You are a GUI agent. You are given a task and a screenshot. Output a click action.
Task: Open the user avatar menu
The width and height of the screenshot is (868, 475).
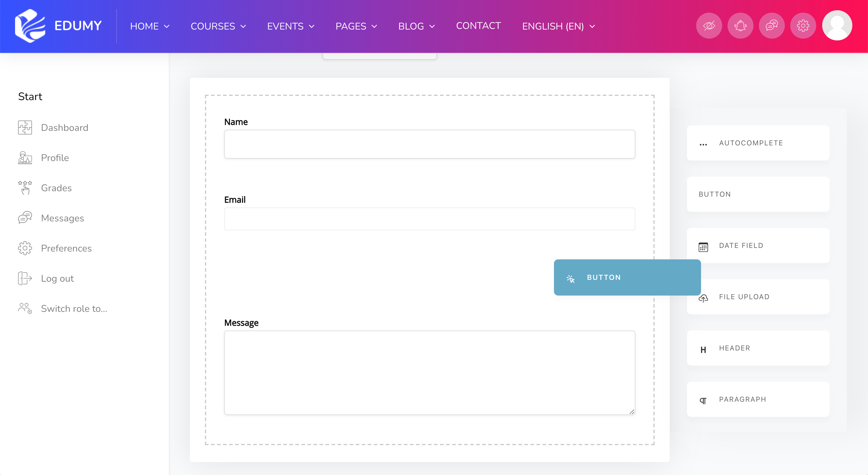pos(837,26)
